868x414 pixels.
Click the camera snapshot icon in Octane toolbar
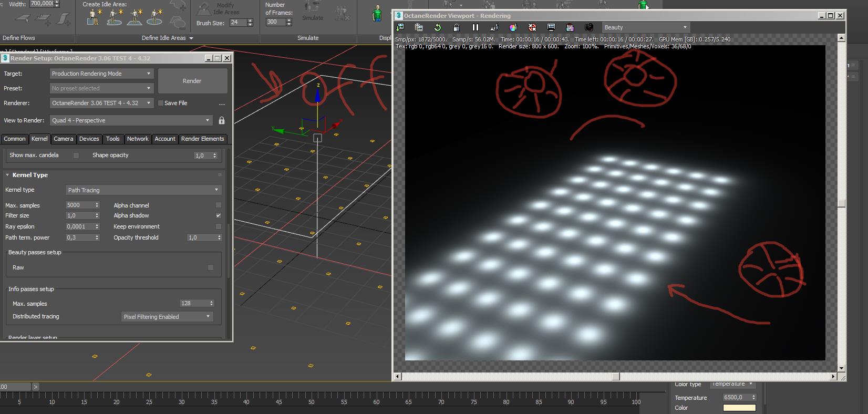coord(589,27)
